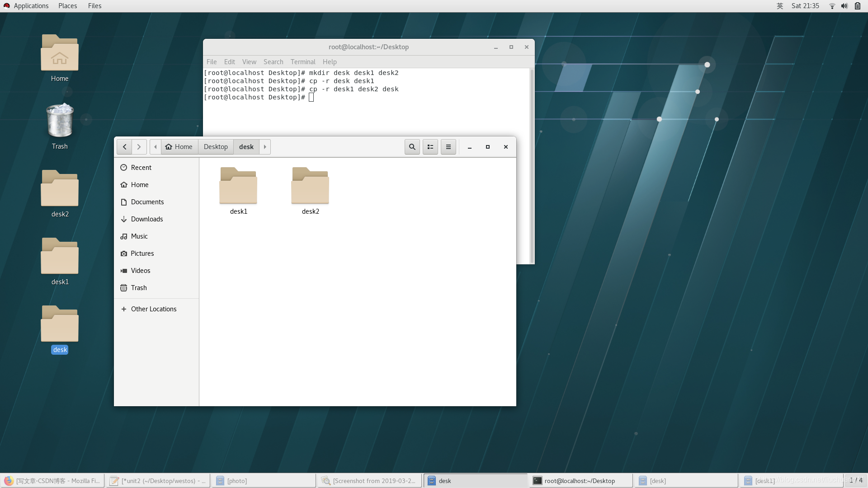Click the volume icon in top bar
This screenshot has height=488, width=868.
[x=844, y=6]
